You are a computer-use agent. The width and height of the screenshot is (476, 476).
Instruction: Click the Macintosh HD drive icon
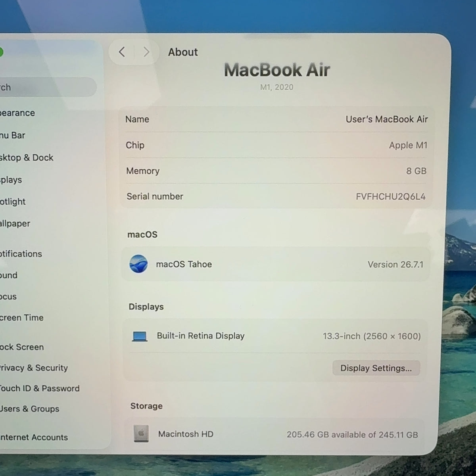click(141, 434)
